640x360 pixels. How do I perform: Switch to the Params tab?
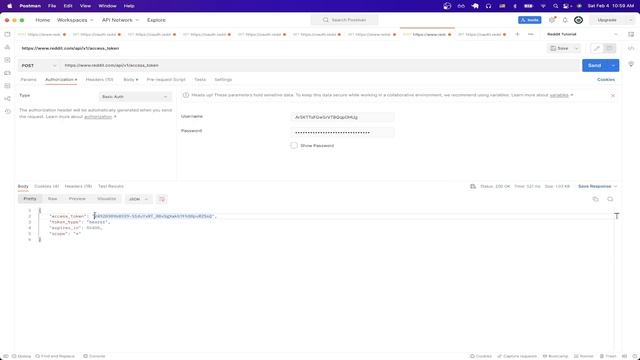tap(28, 80)
